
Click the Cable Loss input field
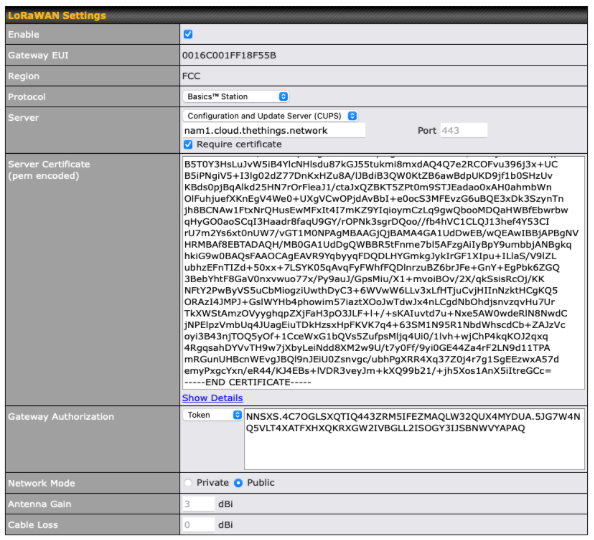click(199, 525)
